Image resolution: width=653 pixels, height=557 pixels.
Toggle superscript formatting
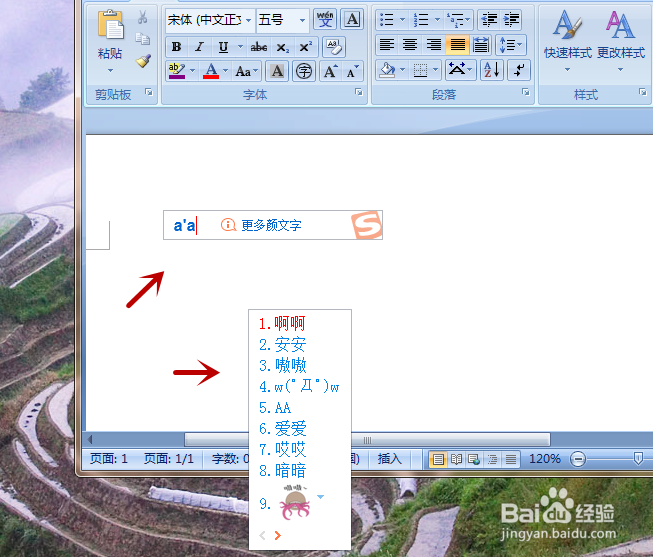tap(306, 47)
